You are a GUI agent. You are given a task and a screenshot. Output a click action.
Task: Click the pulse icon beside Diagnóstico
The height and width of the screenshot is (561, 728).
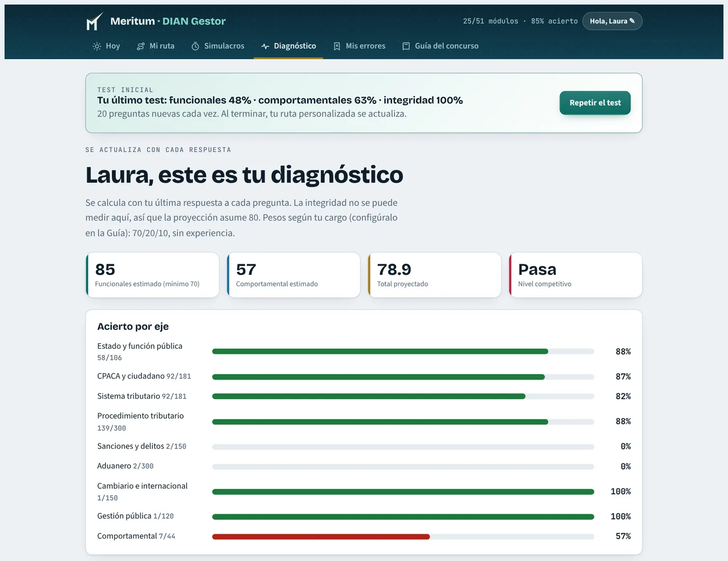(265, 46)
